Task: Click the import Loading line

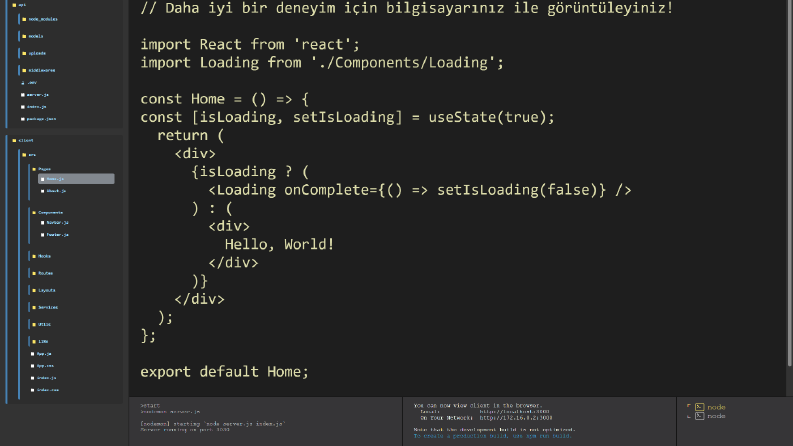Action: click(322, 63)
